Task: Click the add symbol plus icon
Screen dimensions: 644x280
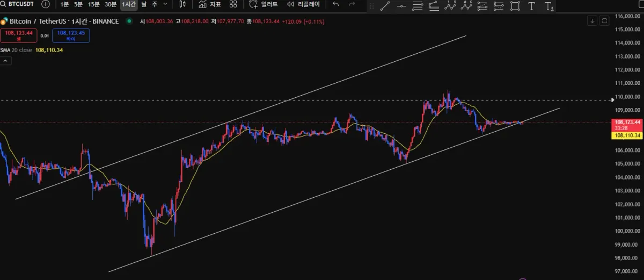Action: click(x=46, y=4)
